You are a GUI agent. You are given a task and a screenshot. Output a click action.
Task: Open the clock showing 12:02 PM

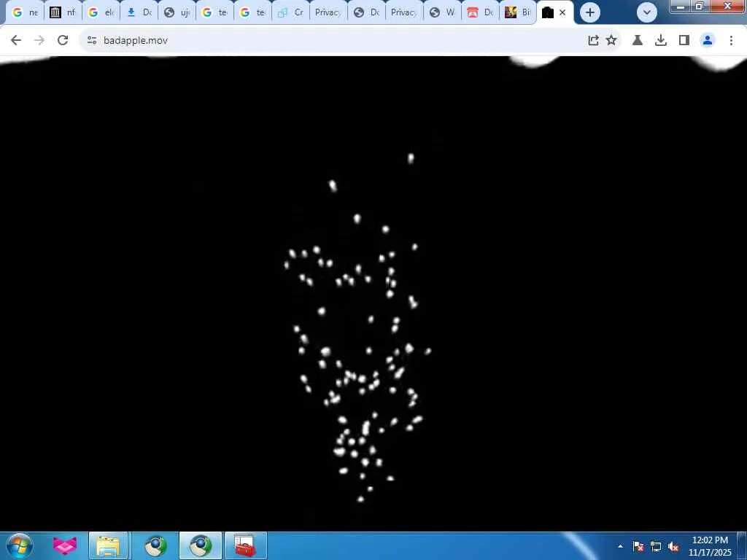click(710, 546)
